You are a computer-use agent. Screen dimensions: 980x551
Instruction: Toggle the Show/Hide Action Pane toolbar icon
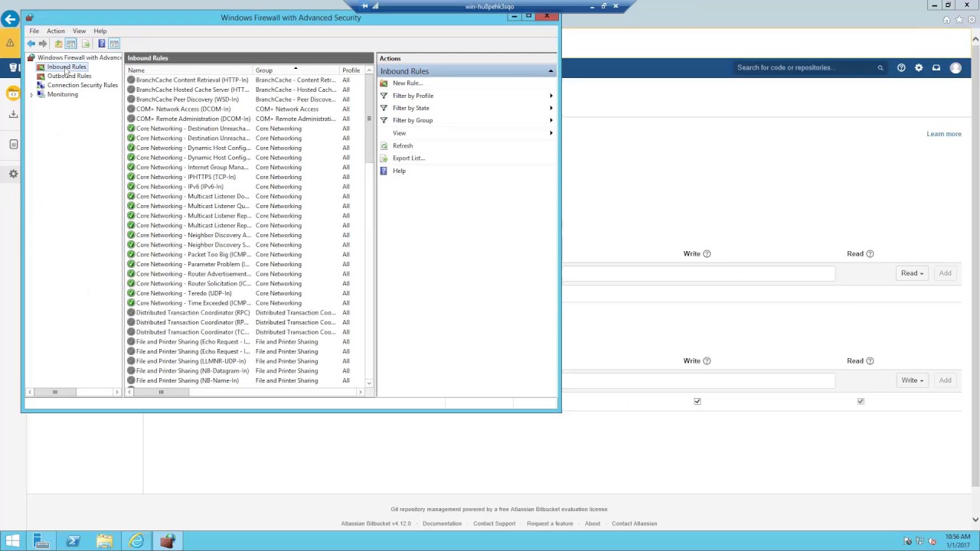(x=114, y=44)
